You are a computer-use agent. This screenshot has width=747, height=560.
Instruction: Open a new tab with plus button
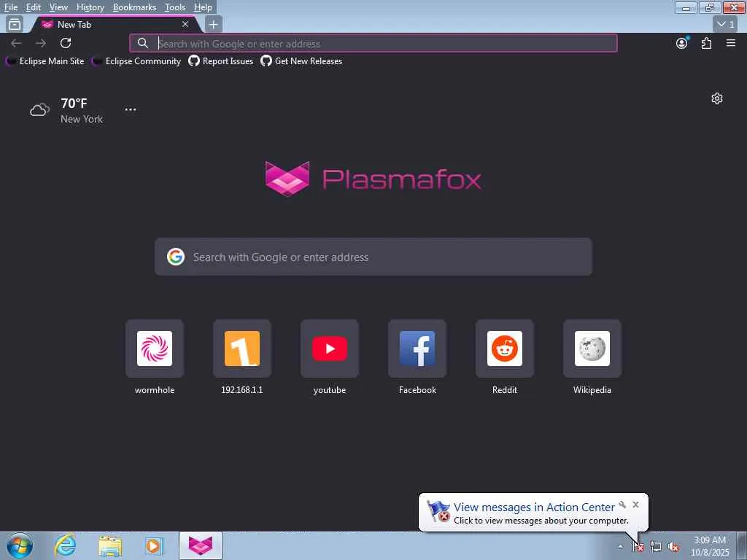(x=214, y=24)
